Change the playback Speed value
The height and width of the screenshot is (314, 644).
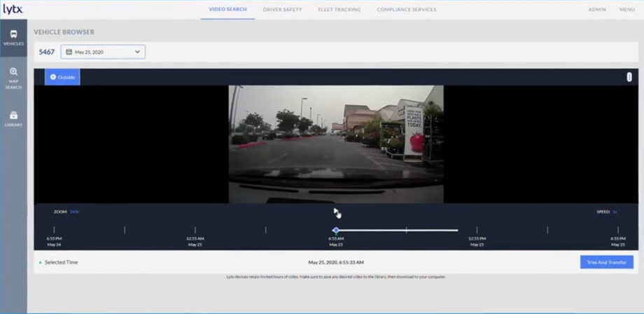tap(615, 212)
